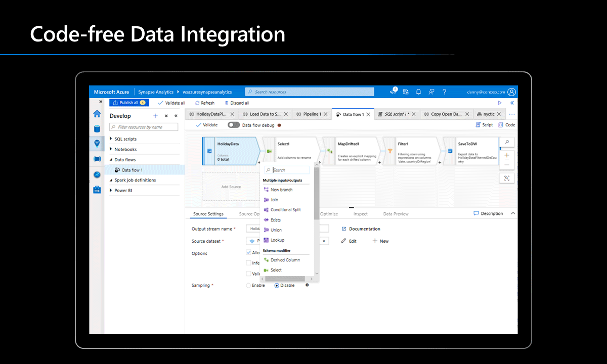Switch to the Data flow 1 tab
The width and height of the screenshot is (607, 364).
click(x=353, y=114)
